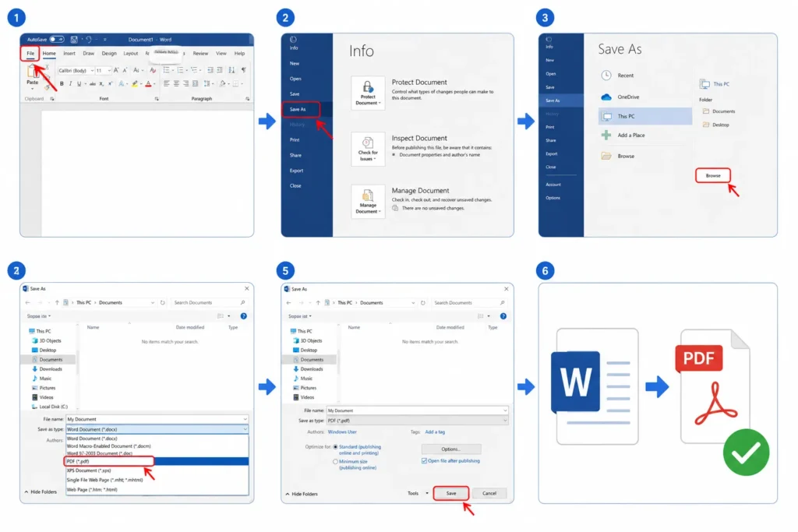Pick the yellow text highlight color
Viewport: 798px width, 532px height.
click(134, 83)
